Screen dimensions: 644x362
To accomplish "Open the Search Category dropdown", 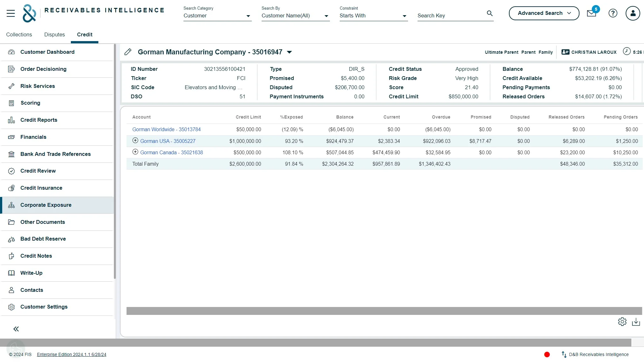I will coord(217,15).
